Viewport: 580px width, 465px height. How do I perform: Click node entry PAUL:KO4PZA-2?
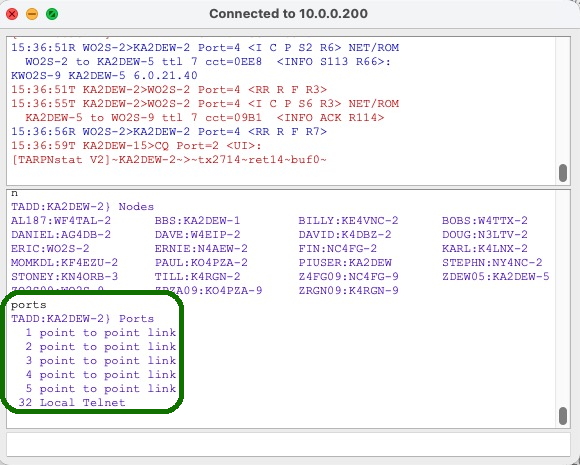point(201,263)
